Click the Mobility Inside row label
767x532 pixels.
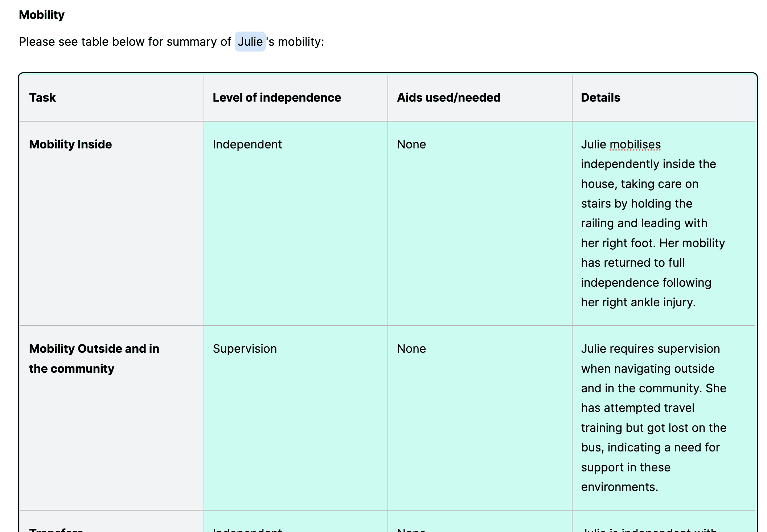70,144
